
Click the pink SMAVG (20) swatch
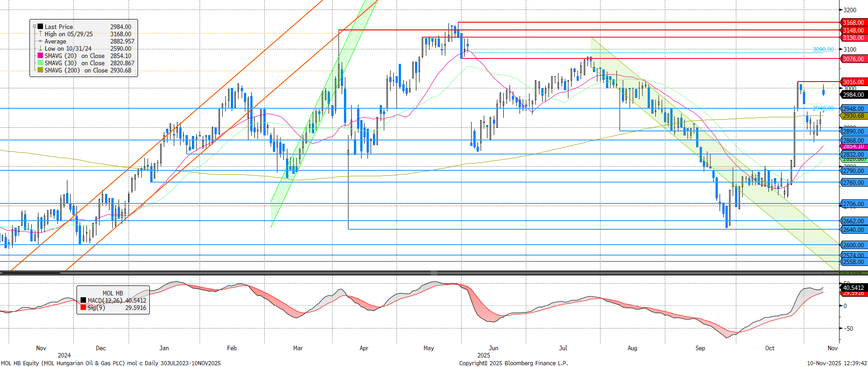(x=40, y=56)
